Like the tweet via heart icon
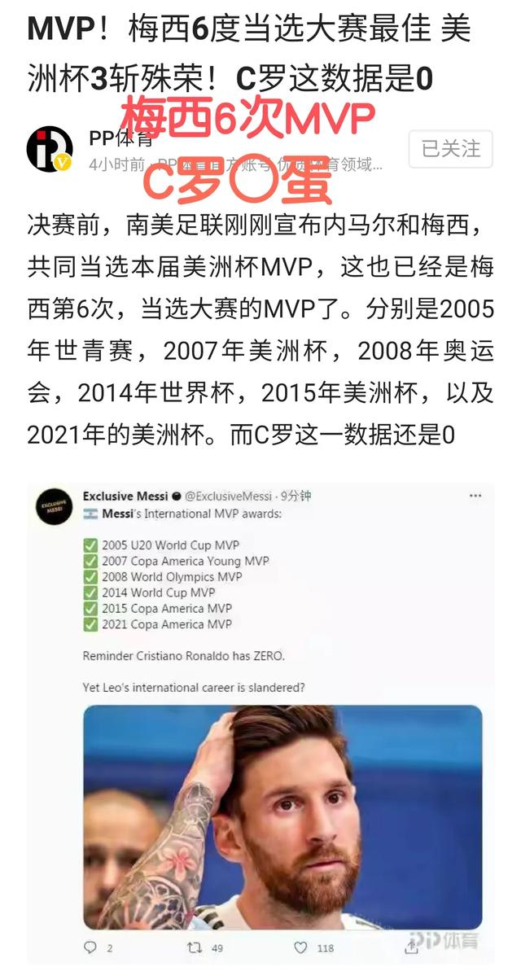Screen dimensions: 521x980 300,947
